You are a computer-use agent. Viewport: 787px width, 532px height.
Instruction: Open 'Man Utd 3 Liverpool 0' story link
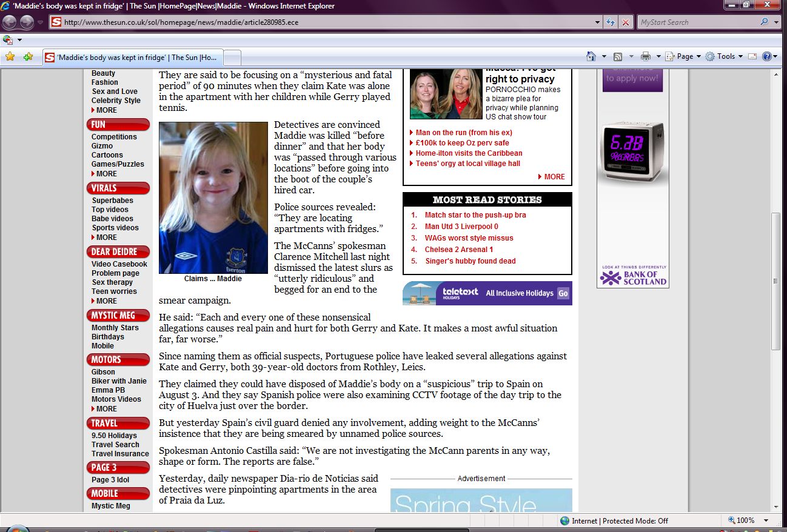tap(461, 227)
